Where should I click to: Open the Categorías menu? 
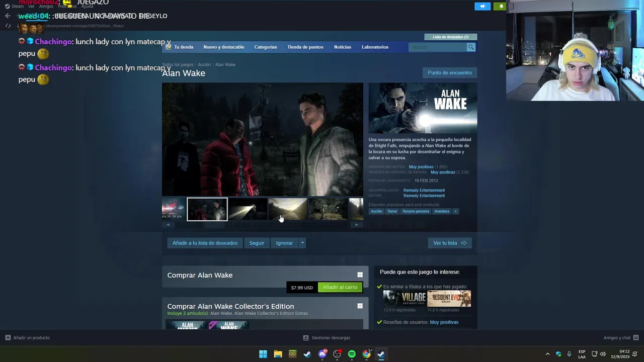(x=266, y=47)
